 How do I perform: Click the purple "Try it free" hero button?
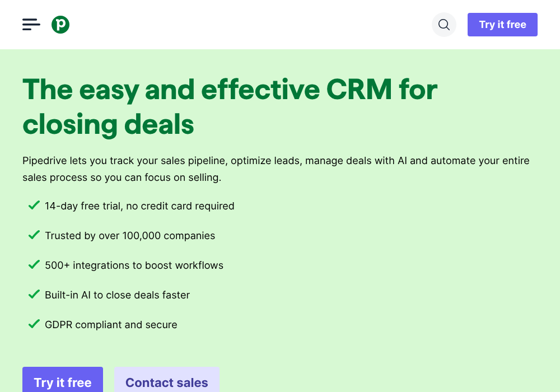coord(62,382)
